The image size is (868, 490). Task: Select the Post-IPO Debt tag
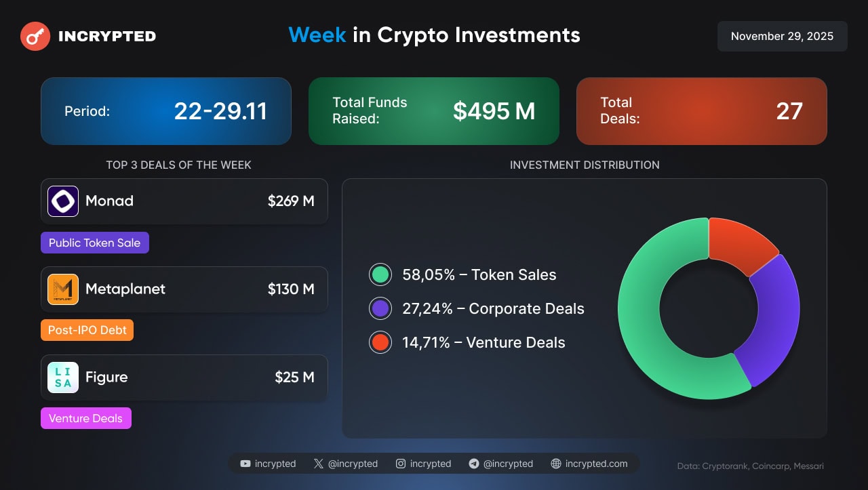pyautogui.click(x=87, y=330)
